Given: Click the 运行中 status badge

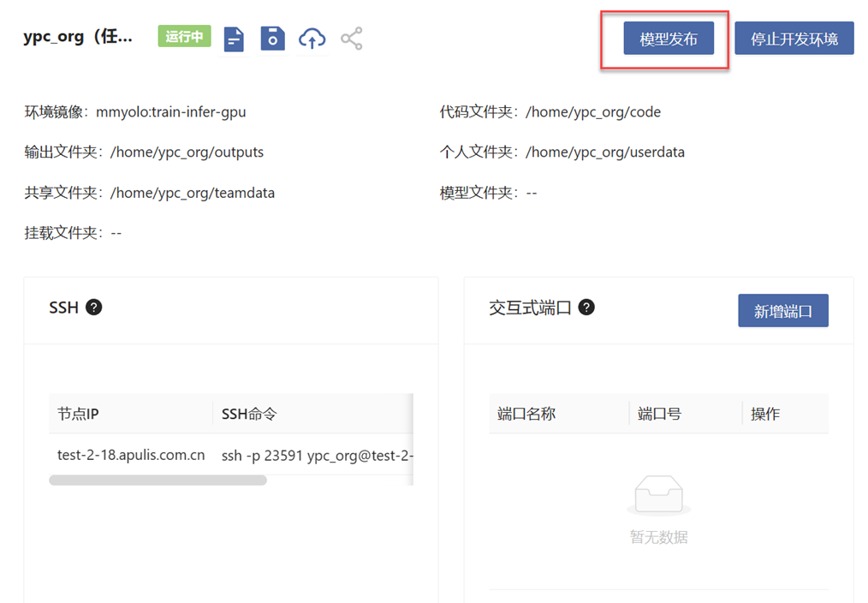Looking at the screenshot, I should coord(184,36).
